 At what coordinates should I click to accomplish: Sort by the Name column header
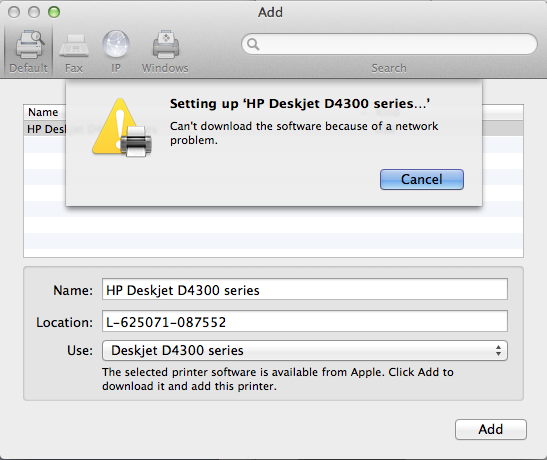click(43, 112)
